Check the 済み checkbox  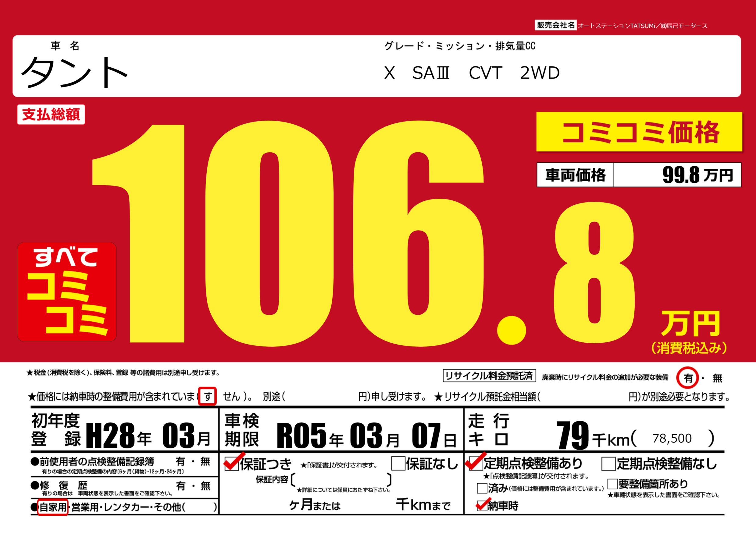coord(482,488)
